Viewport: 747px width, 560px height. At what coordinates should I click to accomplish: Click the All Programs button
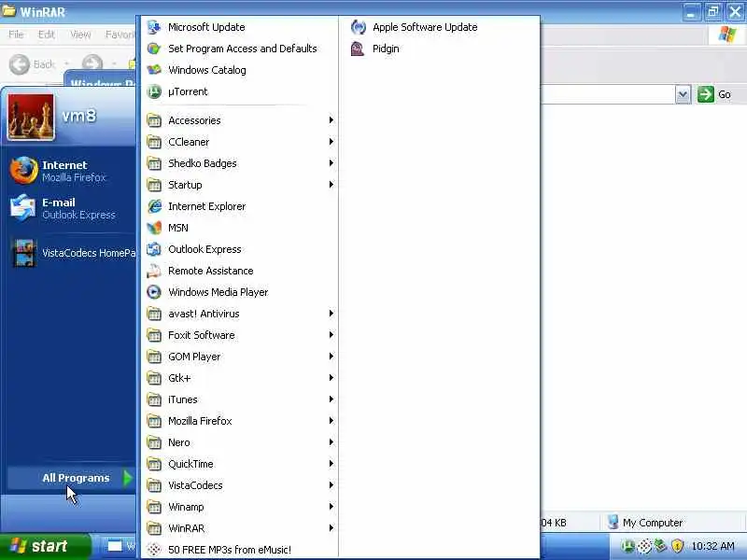point(72,478)
